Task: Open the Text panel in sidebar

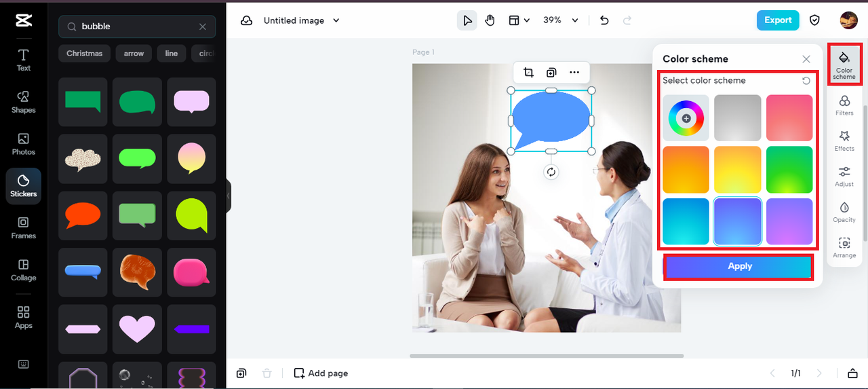Action: (x=24, y=60)
